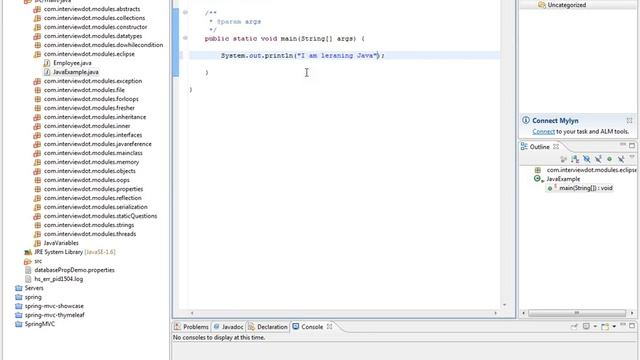This screenshot has width=640, height=360.
Task: Maximize the Outline view
Action: (x=632, y=146)
